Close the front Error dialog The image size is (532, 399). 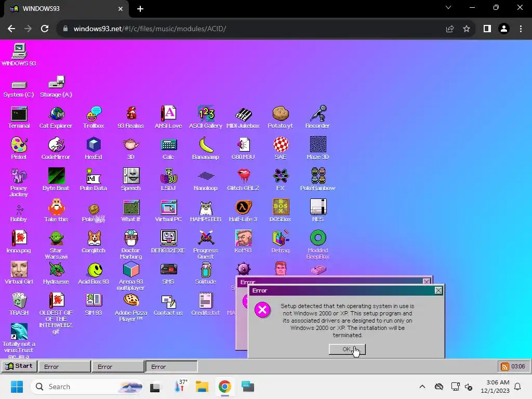coord(438,291)
